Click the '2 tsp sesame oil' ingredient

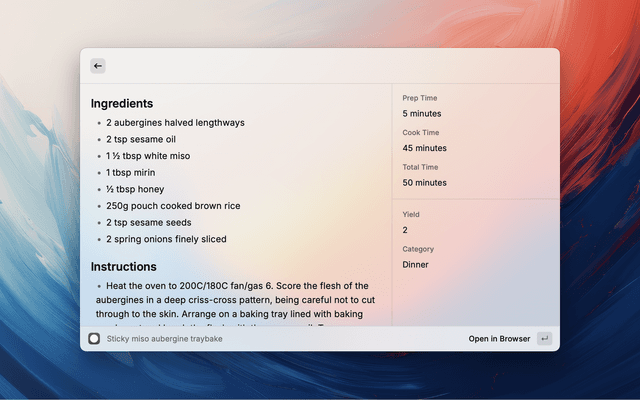click(141, 140)
